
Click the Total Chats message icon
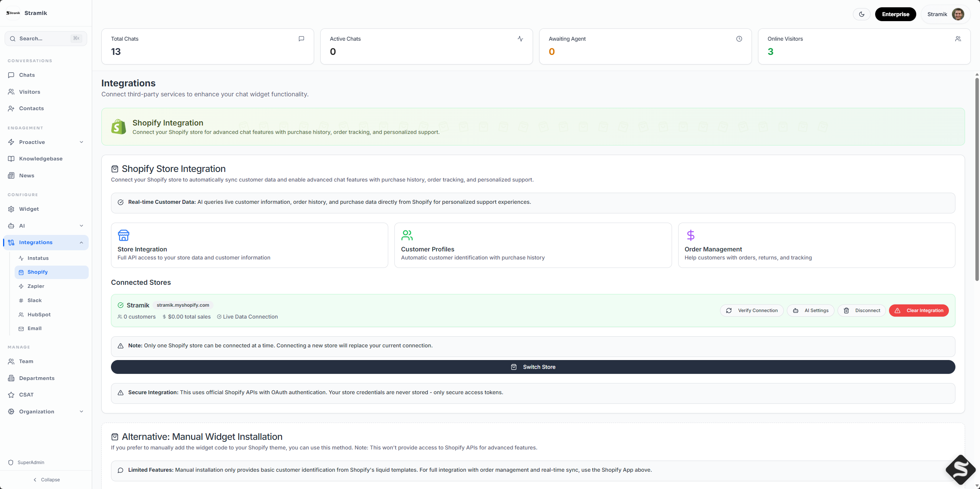click(301, 39)
